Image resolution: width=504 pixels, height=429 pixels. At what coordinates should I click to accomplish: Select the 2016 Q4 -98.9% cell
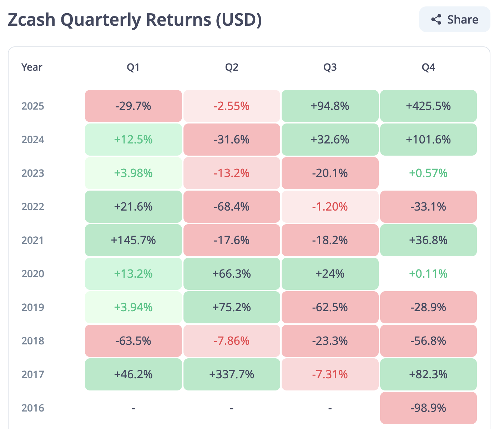coord(428,408)
